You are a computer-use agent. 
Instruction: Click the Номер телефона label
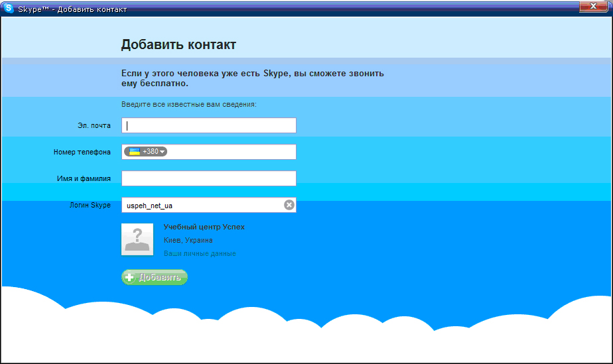click(82, 152)
